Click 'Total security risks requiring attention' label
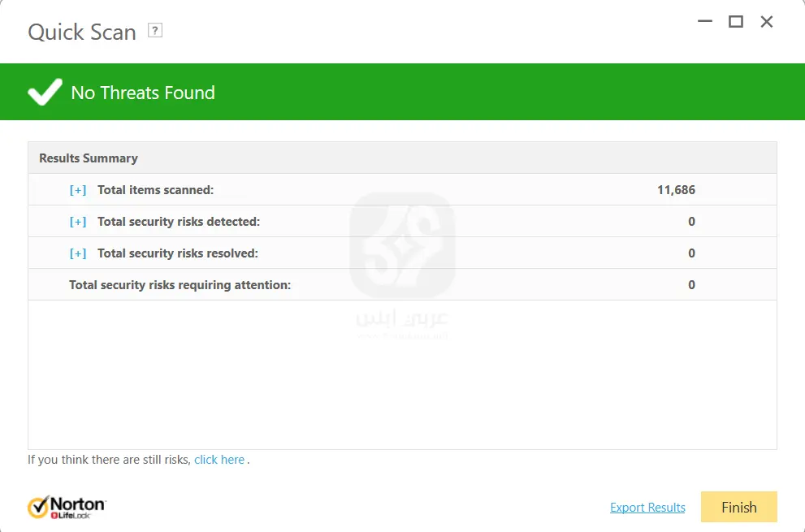805x532 pixels. (180, 285)
